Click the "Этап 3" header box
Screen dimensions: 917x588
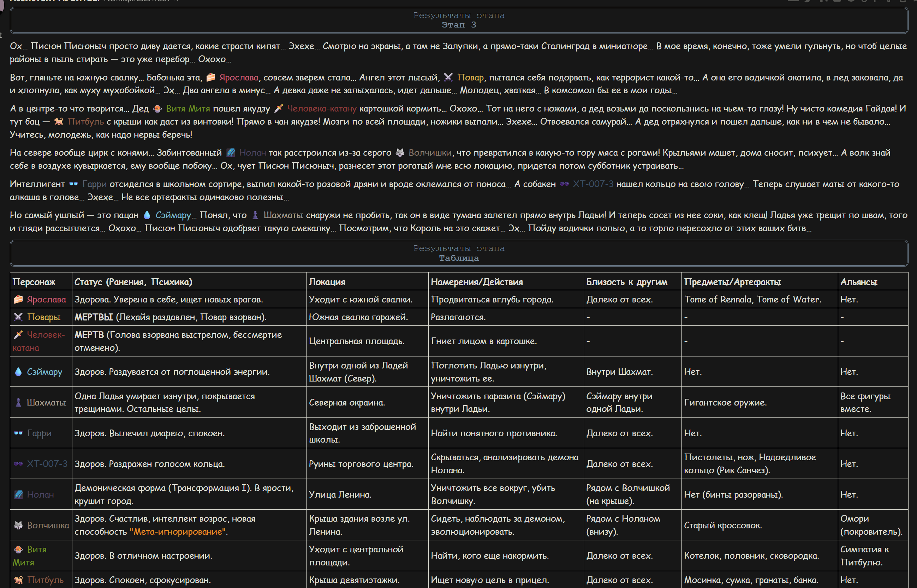tap(459, 20)
